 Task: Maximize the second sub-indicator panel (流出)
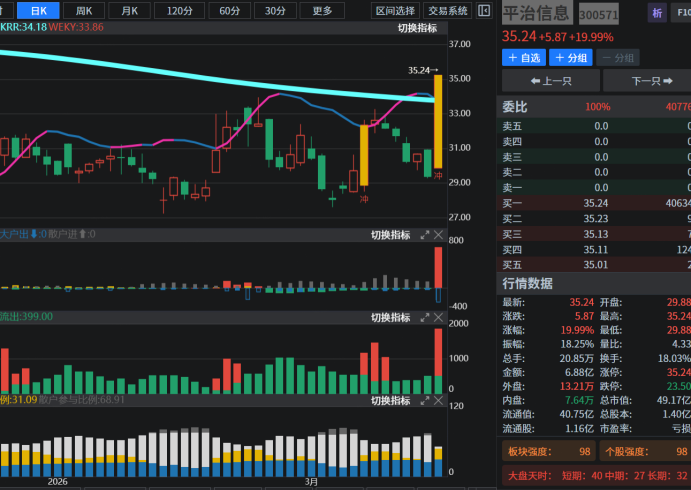(423, 317)
